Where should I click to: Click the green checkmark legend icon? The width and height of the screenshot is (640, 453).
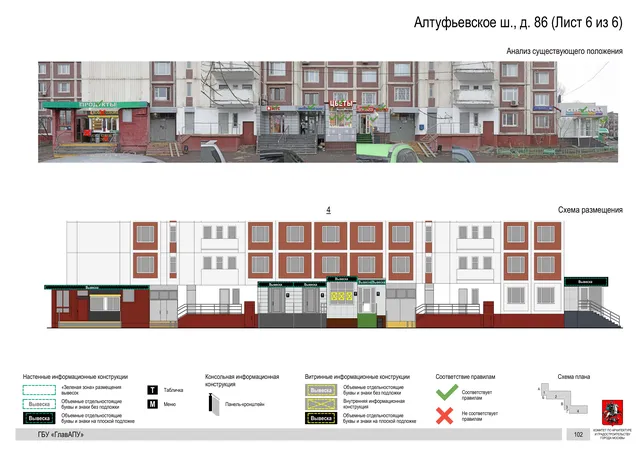(447, 393)
